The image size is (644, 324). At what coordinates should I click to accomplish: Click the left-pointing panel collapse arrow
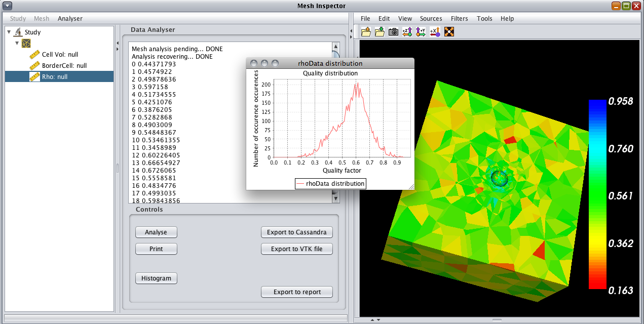tap(118, 43)
